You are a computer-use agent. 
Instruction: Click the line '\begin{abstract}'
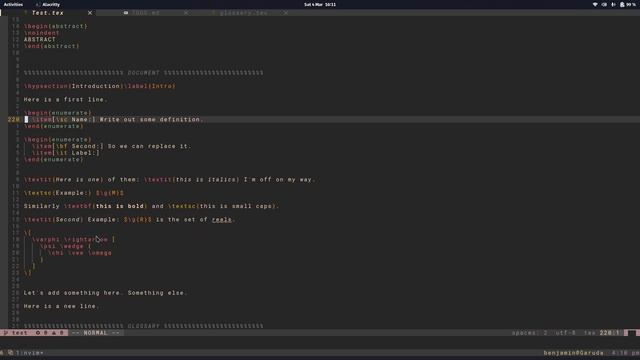pos(56,26)
